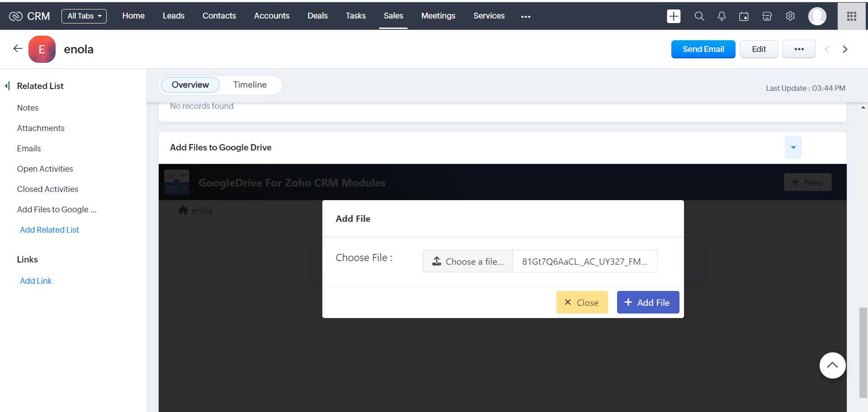Open notifications bell icon
The height and width of the screenshot is (412, 868).
coord(722,16)
